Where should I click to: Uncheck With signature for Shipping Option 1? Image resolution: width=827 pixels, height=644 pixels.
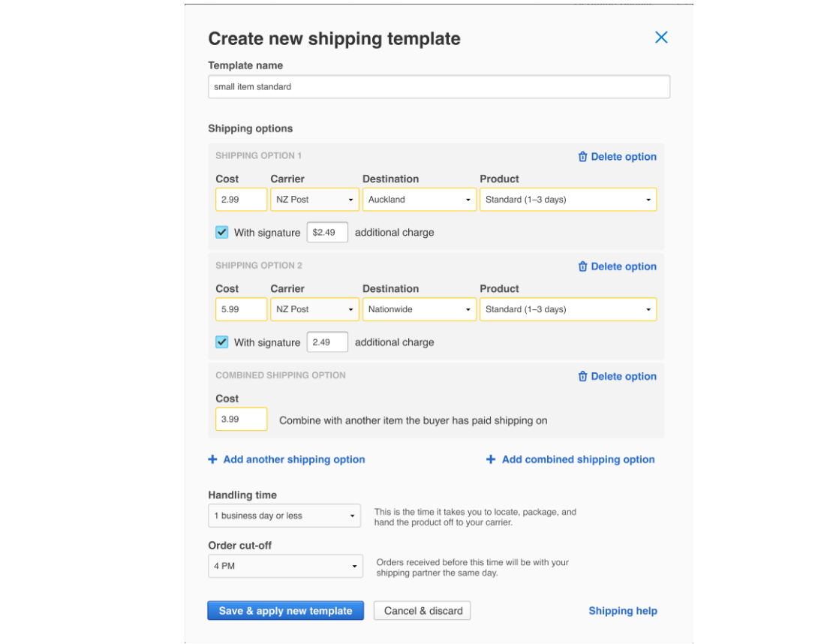tap(221, 232)
